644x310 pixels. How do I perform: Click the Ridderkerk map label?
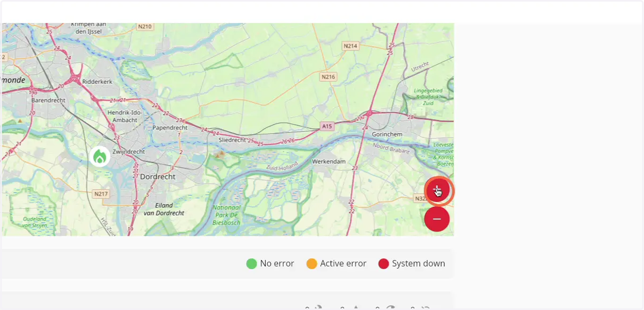98,82
